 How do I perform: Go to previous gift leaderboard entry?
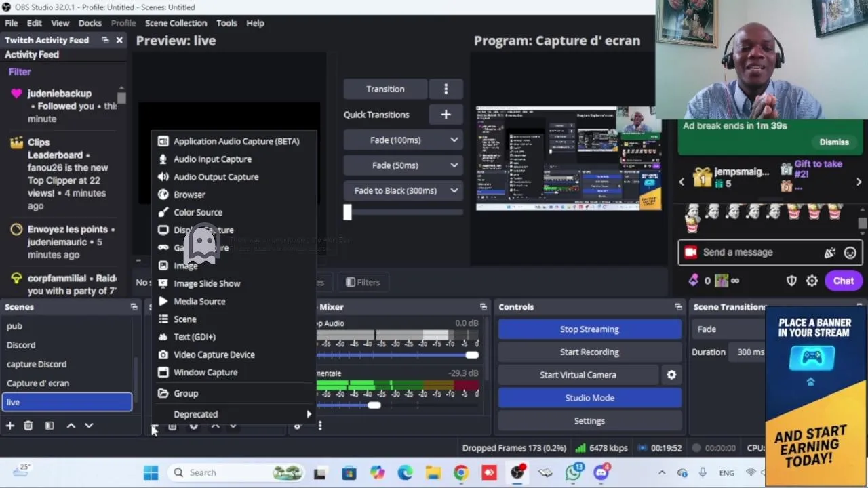(x=682, y=182)
